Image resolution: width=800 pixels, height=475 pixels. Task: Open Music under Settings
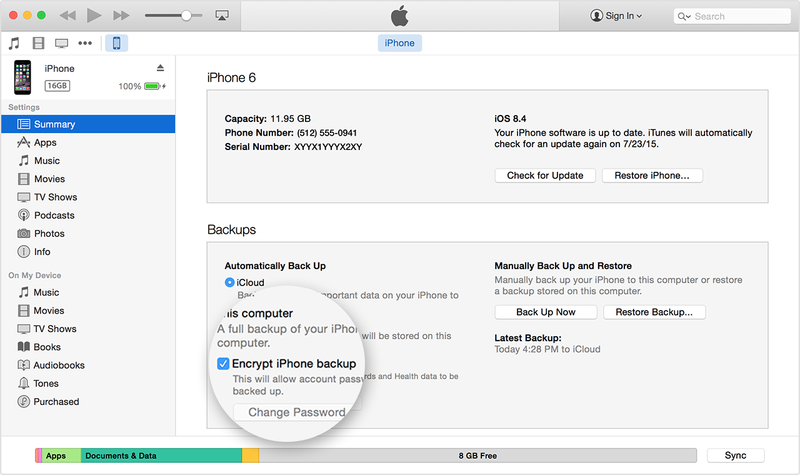[x=88, y=161]
